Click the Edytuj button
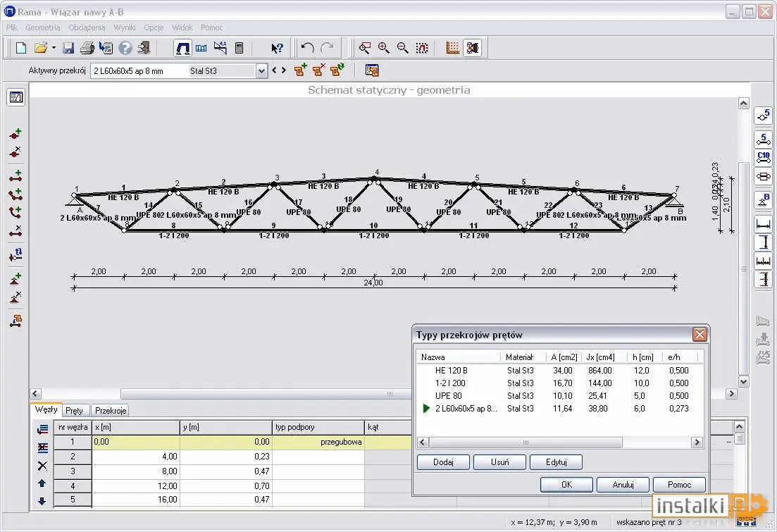 556,462
